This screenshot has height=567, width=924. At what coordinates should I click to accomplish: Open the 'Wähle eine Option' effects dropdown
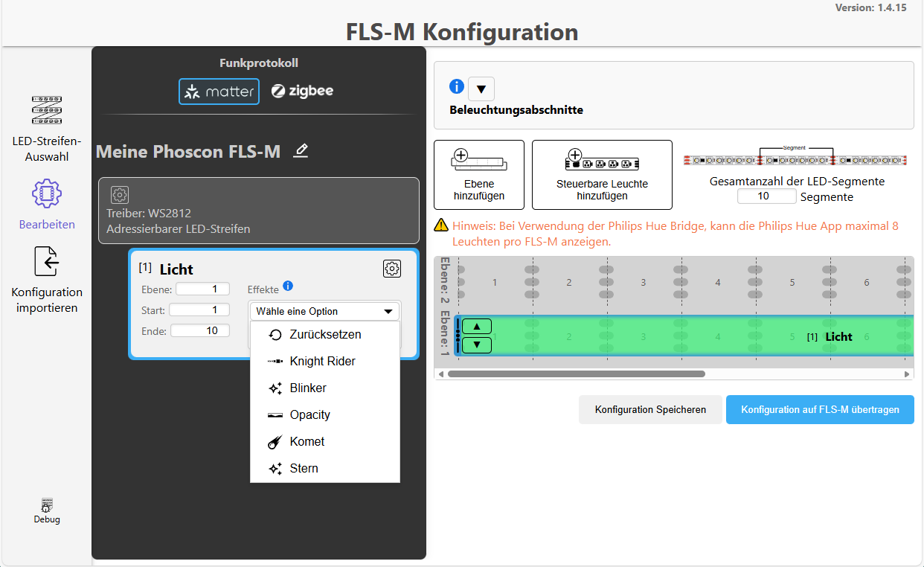(x=324, y=310)
